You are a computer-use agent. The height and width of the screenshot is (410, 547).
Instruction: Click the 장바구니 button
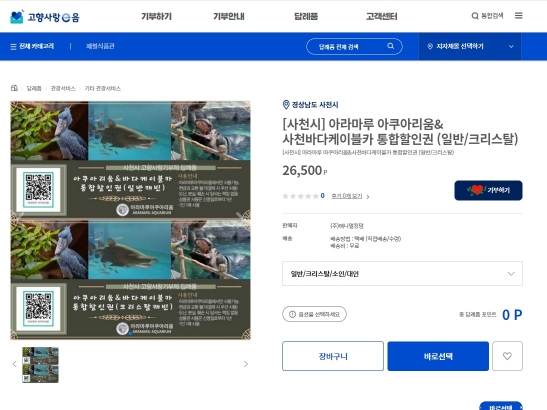[x=333, y=356]
